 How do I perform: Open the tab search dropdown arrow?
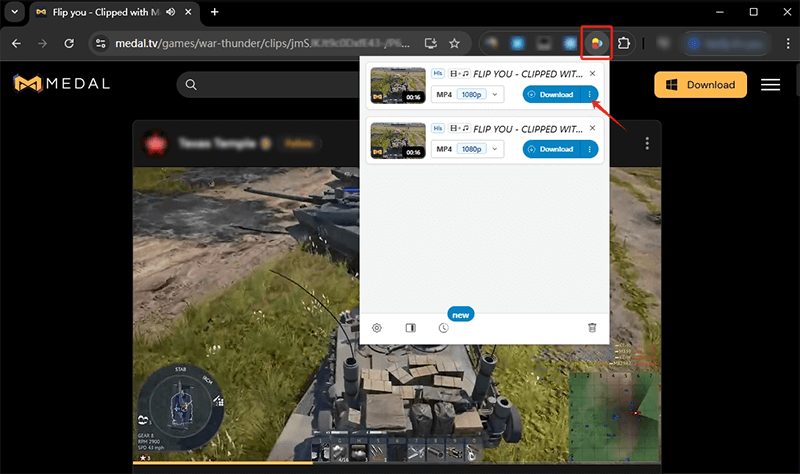(14, 12)
